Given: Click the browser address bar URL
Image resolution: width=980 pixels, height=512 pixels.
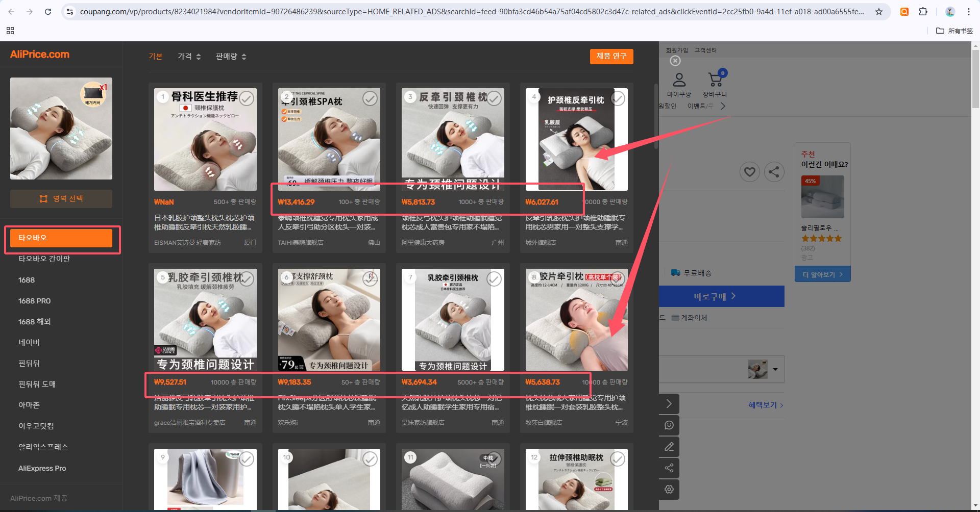Looking at the screenshot, I should (472, 11).
